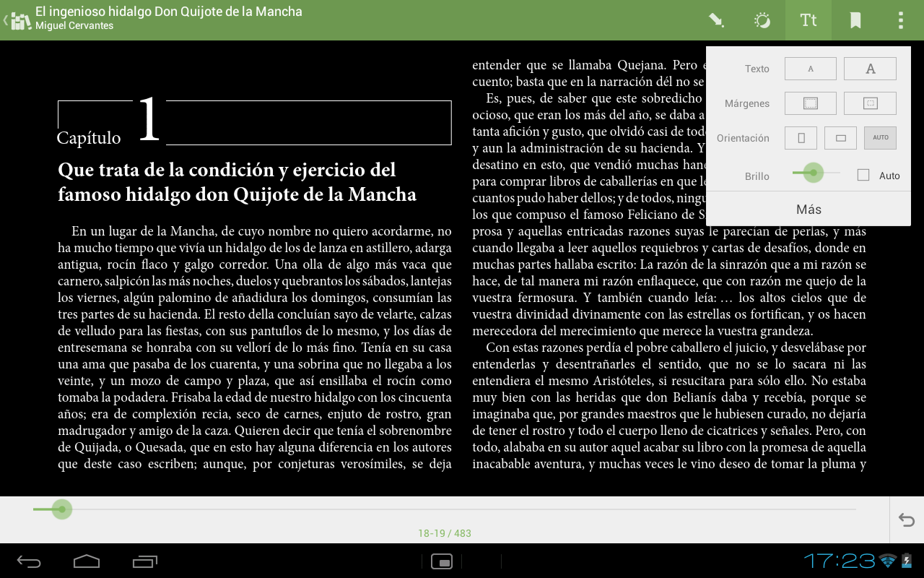Tap paragraph starting 'Con estas razones perdía'
The image size is (924, 578).
669,405
